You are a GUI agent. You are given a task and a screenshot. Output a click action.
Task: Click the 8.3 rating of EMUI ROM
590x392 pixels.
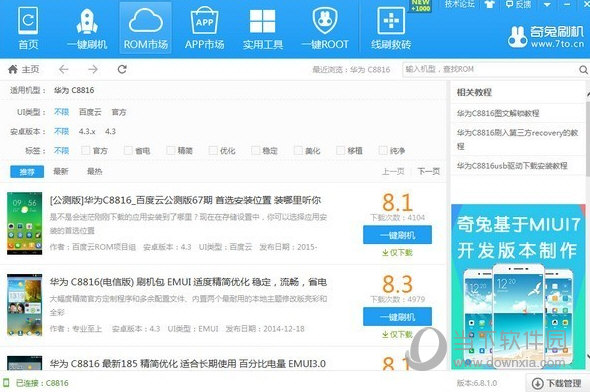397,284
